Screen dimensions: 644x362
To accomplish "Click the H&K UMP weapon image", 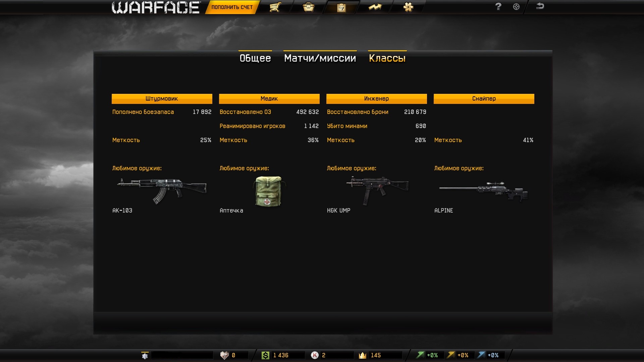I will (377, 190).
